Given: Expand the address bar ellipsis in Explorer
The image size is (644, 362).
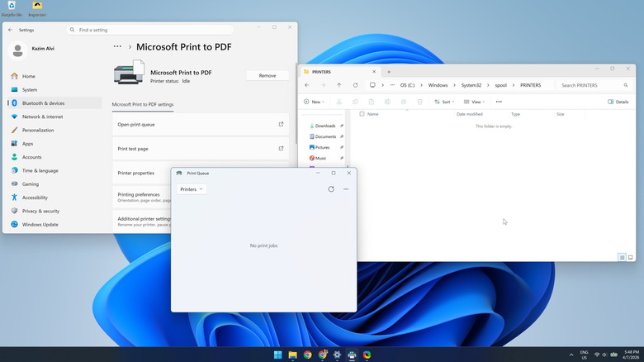Looking at the screenshot, I should 393,85.
